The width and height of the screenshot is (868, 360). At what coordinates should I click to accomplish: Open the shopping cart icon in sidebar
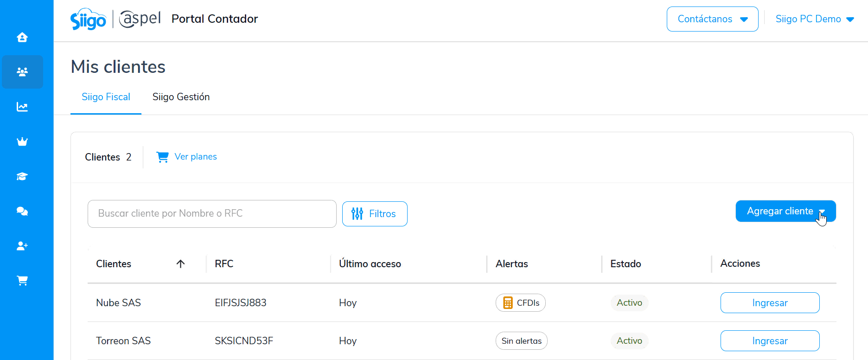22,281
